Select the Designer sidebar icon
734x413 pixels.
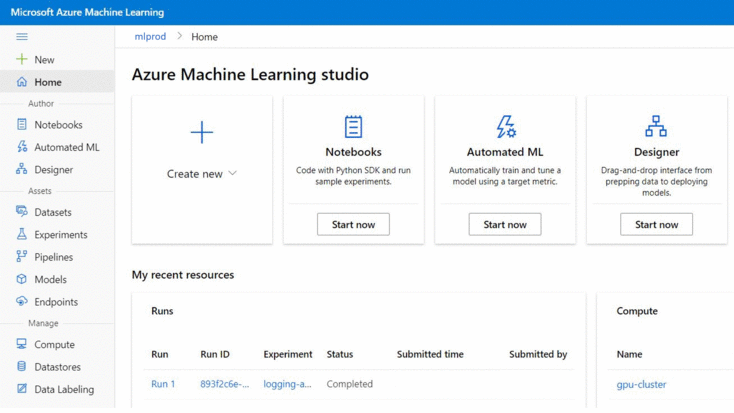(x=22, y=170)
